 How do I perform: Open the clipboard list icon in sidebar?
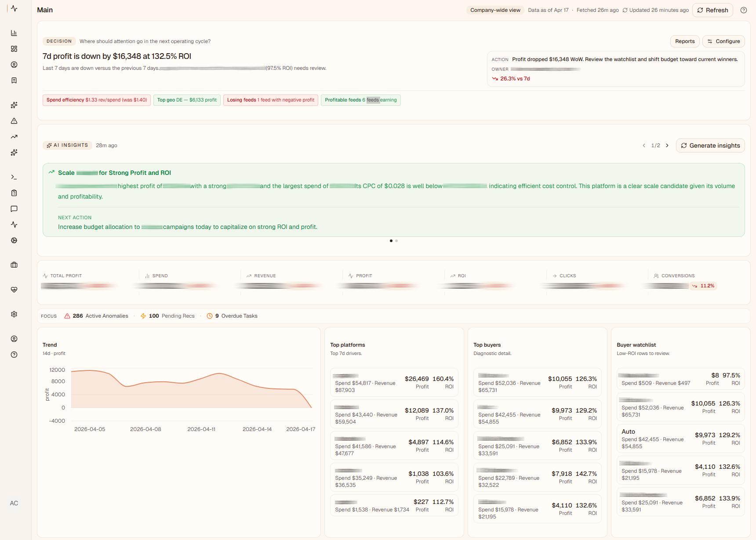pyautogui.click(x=14, y=193)
